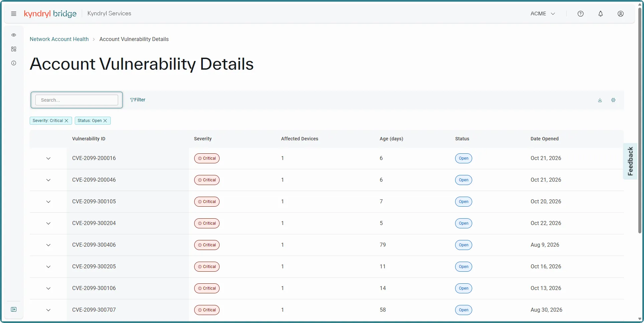
Task: Remove the Severity: Critical filter chip
Action: pos(66,121)
